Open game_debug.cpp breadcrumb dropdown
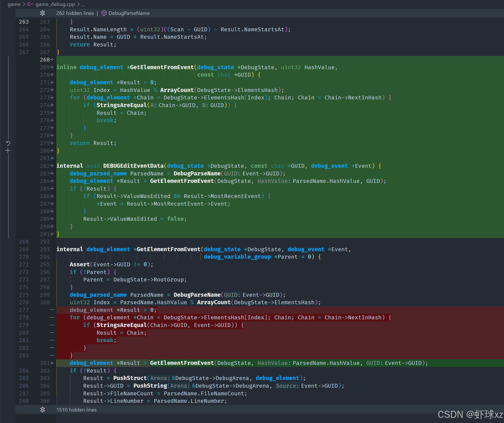This screenshot has width=504, height=423. pos(55,4)
